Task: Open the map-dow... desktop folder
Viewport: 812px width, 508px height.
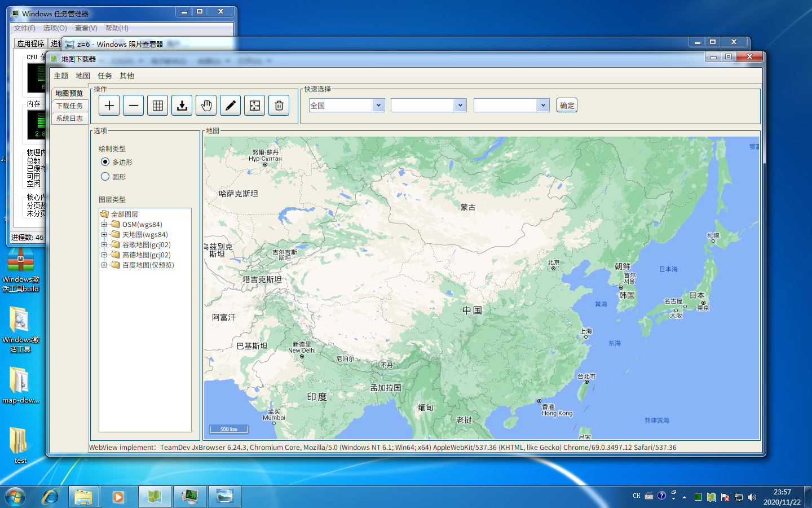Action: click(20, 386)
